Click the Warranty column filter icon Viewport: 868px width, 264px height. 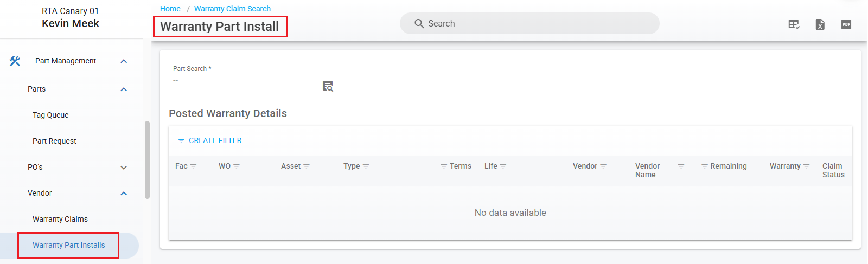click(807, 166)
